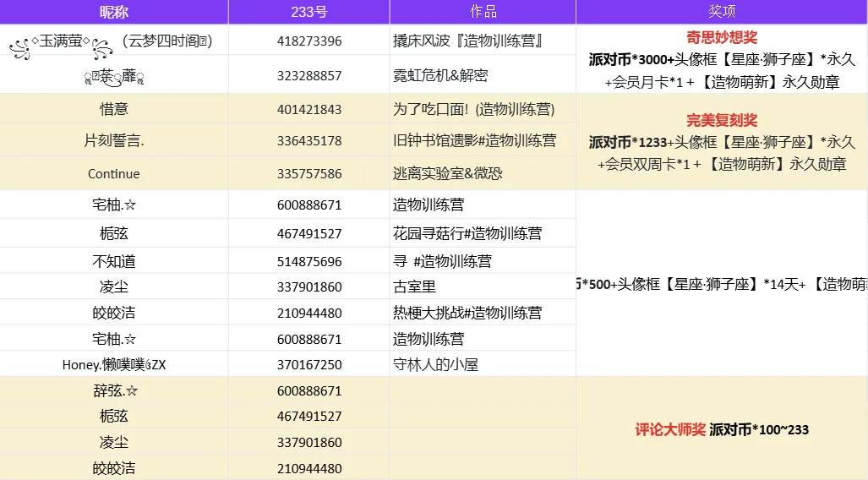
Task: Select the work 守林人的小屋
Action: (x=435, y=364)
